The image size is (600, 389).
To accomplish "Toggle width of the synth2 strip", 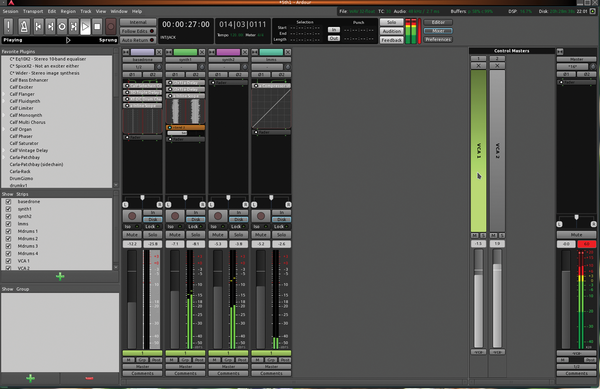I will tap(212, 52).
